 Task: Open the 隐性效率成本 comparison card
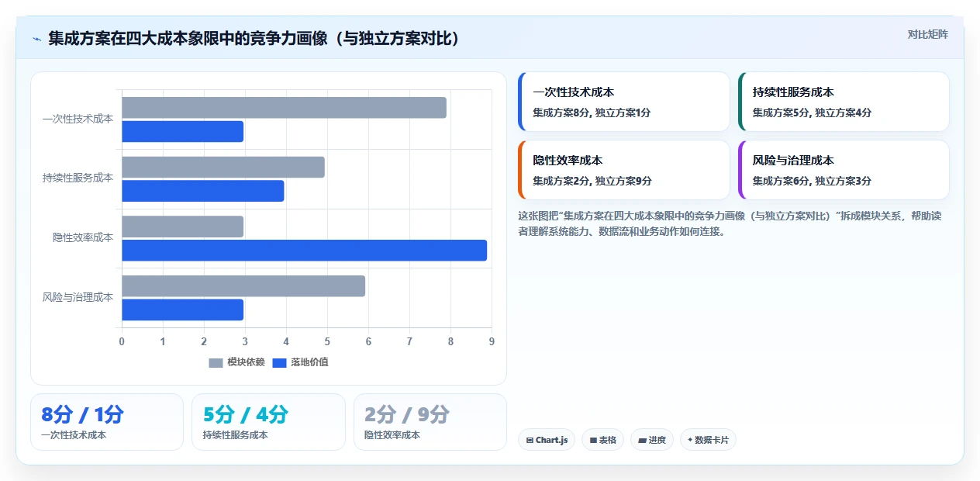[624, 170]
